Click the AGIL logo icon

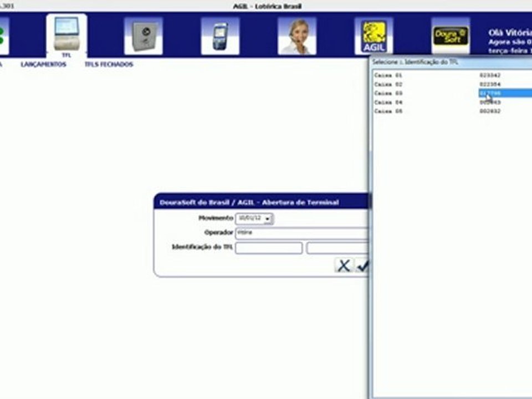(374, 36)
